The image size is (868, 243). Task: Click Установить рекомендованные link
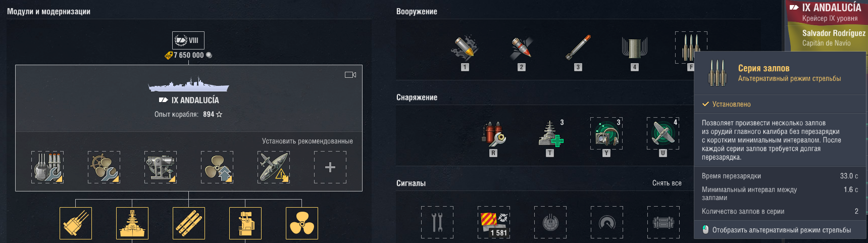[307, 141]
